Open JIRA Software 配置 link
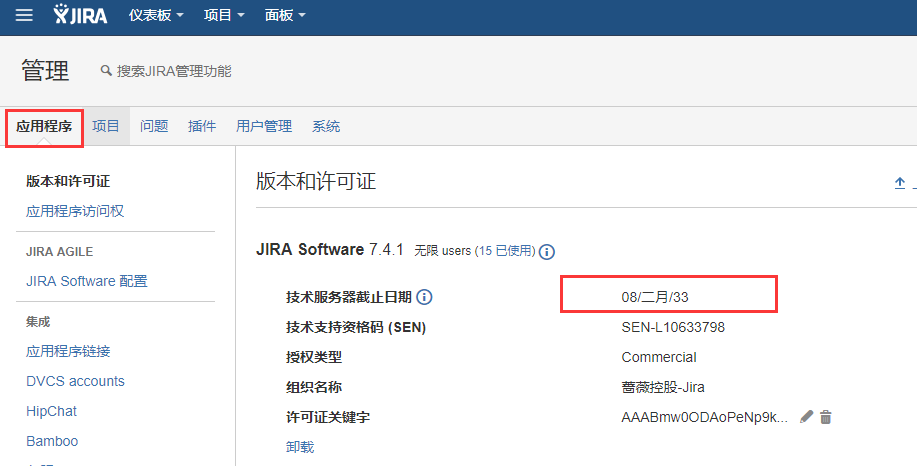Image resolution: width=917 pixels, height=466 pixels. 87,281
